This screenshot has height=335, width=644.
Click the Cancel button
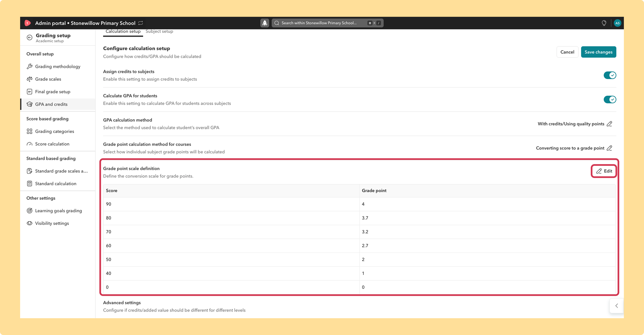click(x=567, y=52)
